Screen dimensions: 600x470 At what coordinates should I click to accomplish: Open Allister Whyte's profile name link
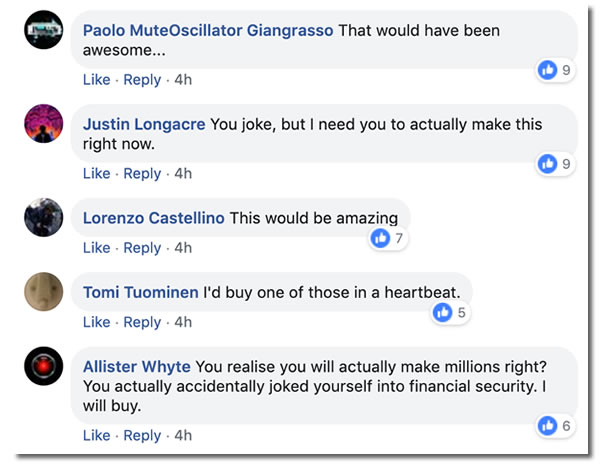click(x=137, y=367)
